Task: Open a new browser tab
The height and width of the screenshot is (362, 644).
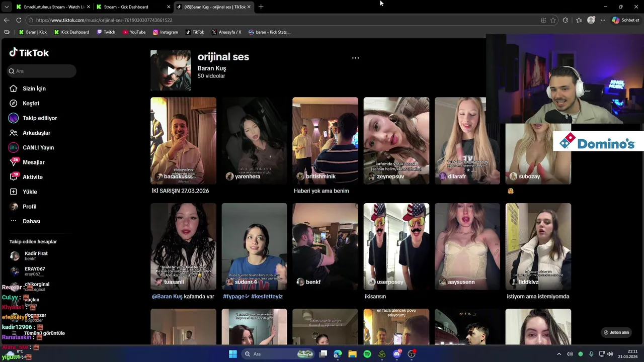Action: 261,7
